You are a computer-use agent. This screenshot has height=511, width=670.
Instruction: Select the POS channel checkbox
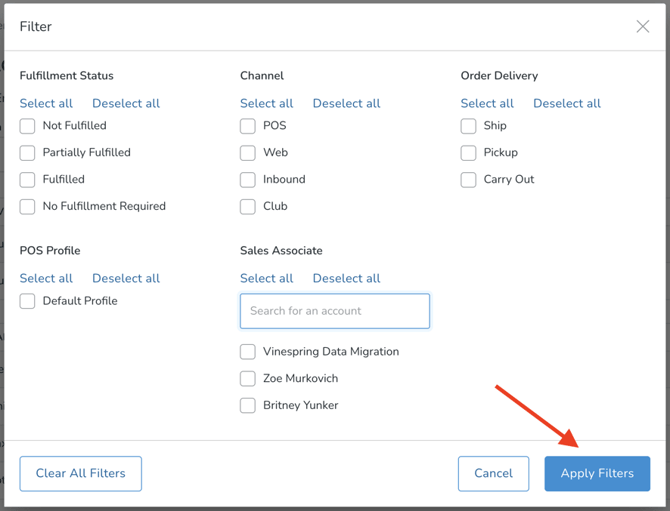click(x=248, y=126)
